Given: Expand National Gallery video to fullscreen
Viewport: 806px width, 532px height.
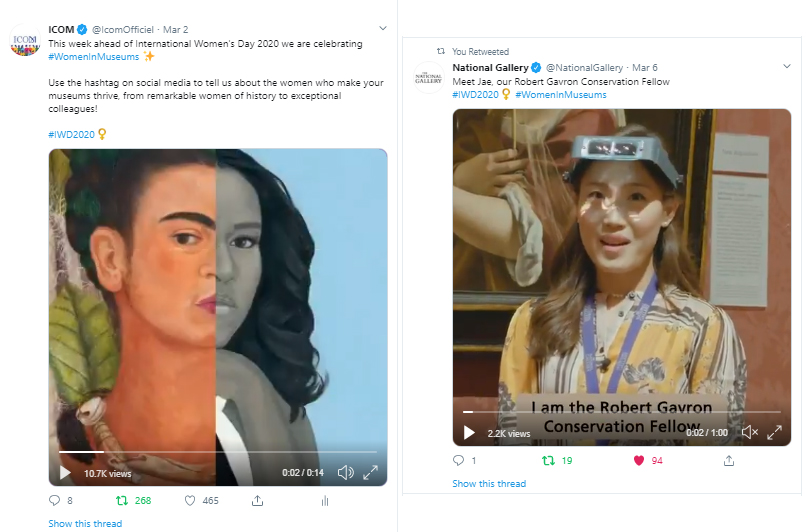Looking at the screenshot, I should pos(774,433).
